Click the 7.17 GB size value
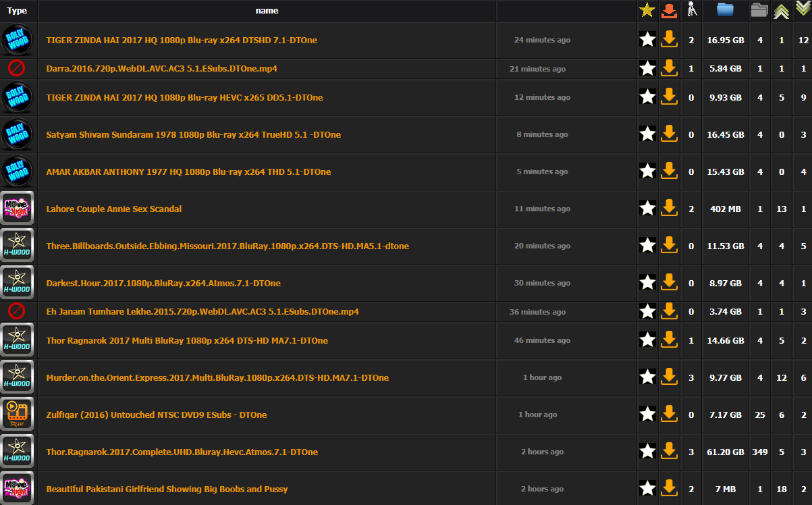812x505 pixels. point(726,415)
